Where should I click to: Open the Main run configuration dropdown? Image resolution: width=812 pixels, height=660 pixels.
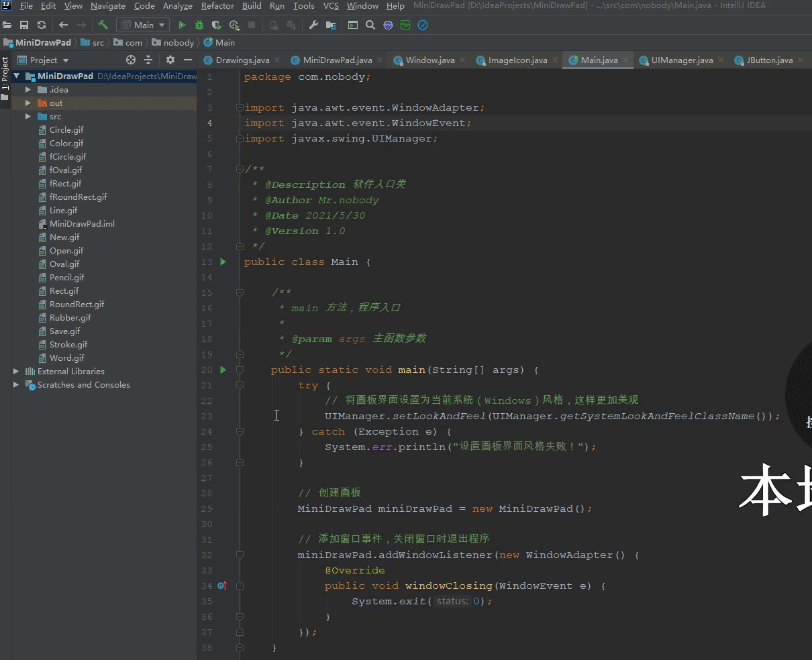(144, 25)
